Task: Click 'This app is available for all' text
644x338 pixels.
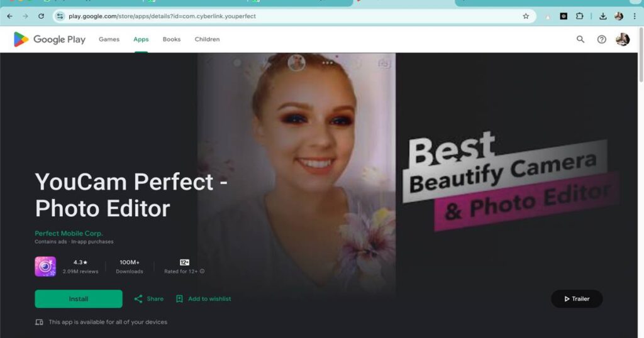Action: pos(108,322)
